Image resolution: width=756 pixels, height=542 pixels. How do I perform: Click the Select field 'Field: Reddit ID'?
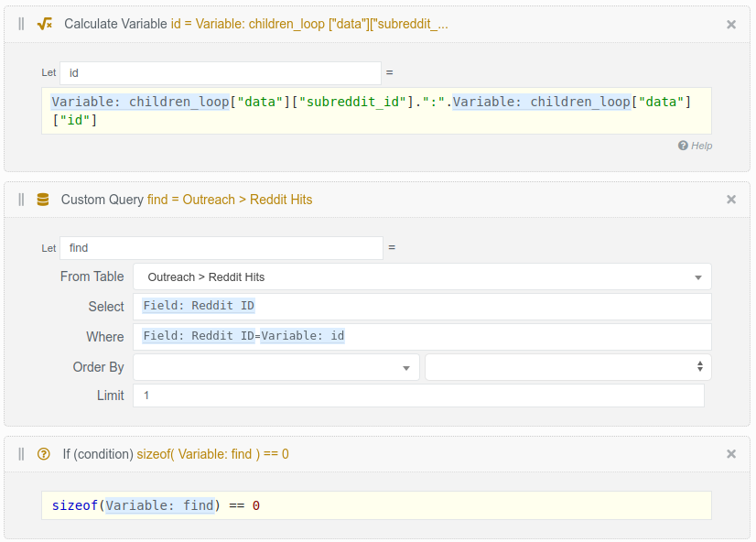pyautogui.click(x=422, y=306)
